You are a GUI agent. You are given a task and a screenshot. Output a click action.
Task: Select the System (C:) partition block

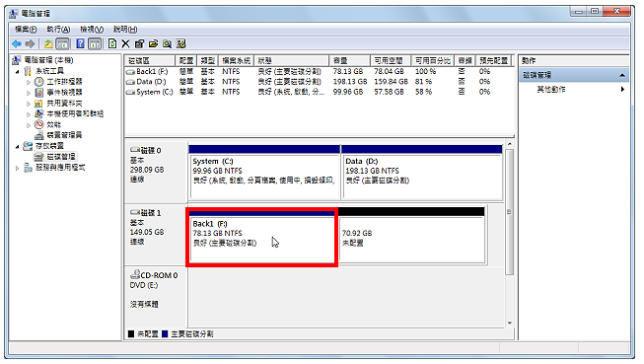click(x=264, y=173)
